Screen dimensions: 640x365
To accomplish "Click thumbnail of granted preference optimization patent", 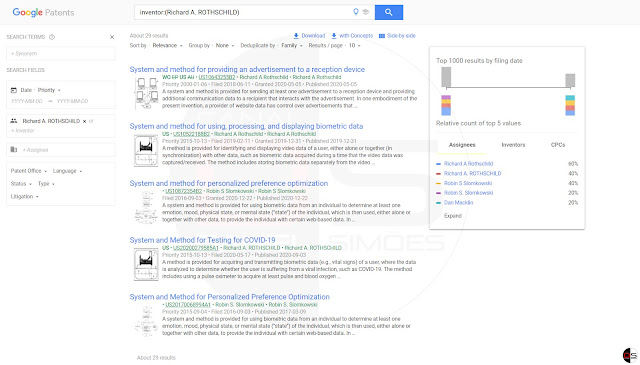I will [x=146, y=207].
